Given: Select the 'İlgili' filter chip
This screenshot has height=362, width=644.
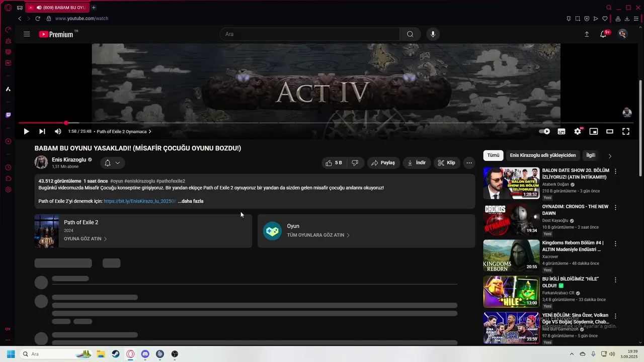Looking at the screenshot, I should point(591,155).
